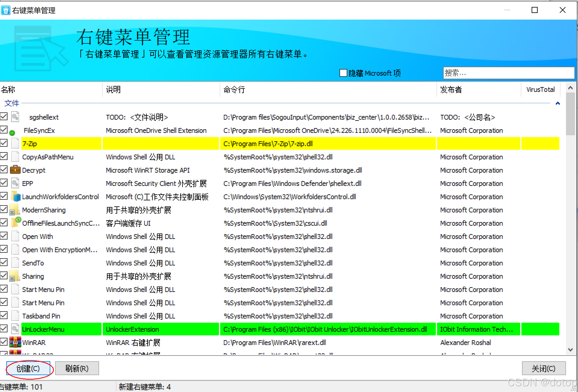
Task: Click Alexander Roshal publisher cell
Action: [x=465, y=343]
